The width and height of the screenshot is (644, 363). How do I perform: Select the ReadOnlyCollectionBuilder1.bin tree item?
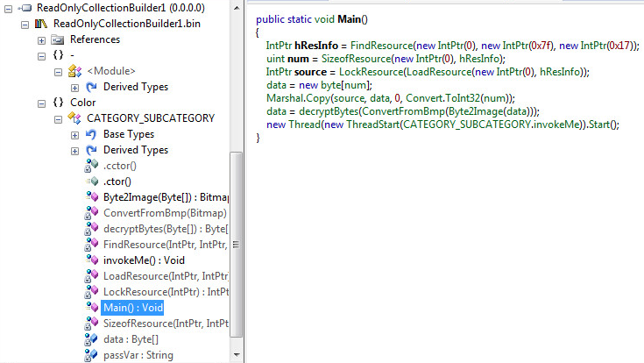pyautogui.click(x=127, y=24)
